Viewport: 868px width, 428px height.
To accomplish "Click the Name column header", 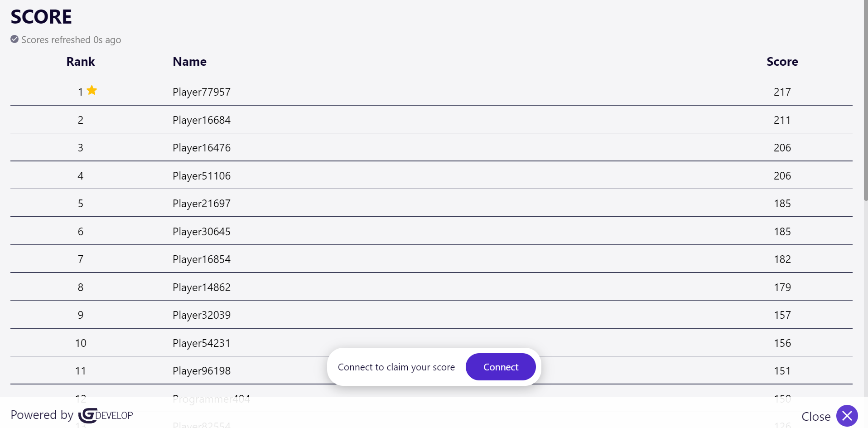I will click(x=189, y=62).
